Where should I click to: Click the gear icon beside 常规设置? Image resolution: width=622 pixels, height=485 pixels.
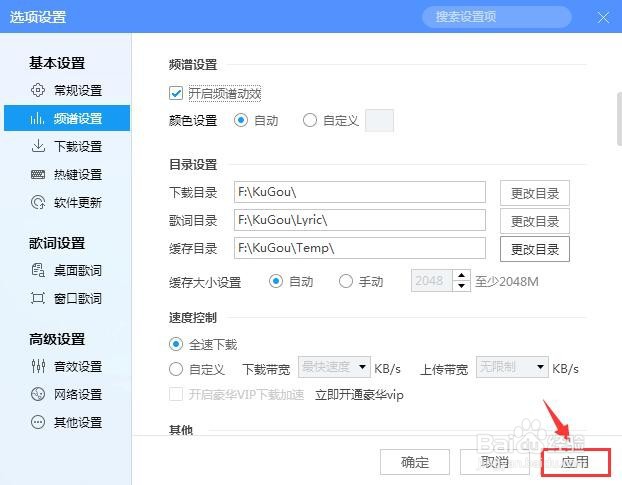(x=38, y=90)
